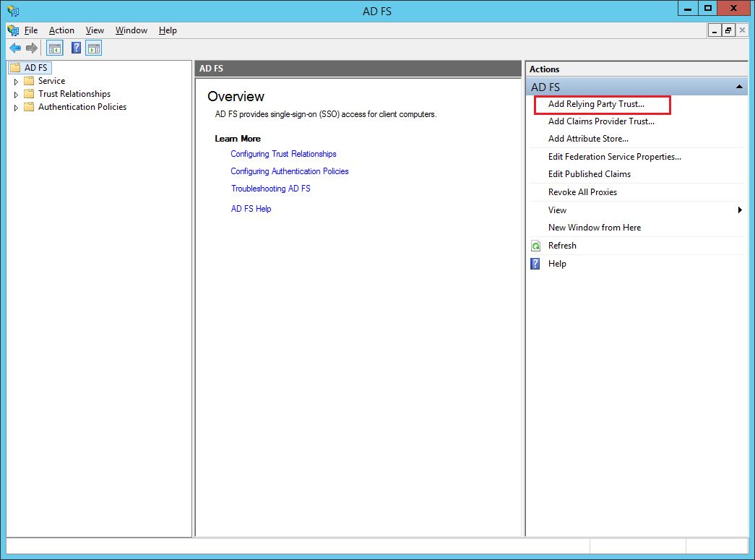Open the View submenu arrow in Actions
The width and height of the screenshot is (755, 560).
pyautogui.click(x=740, y=210)
